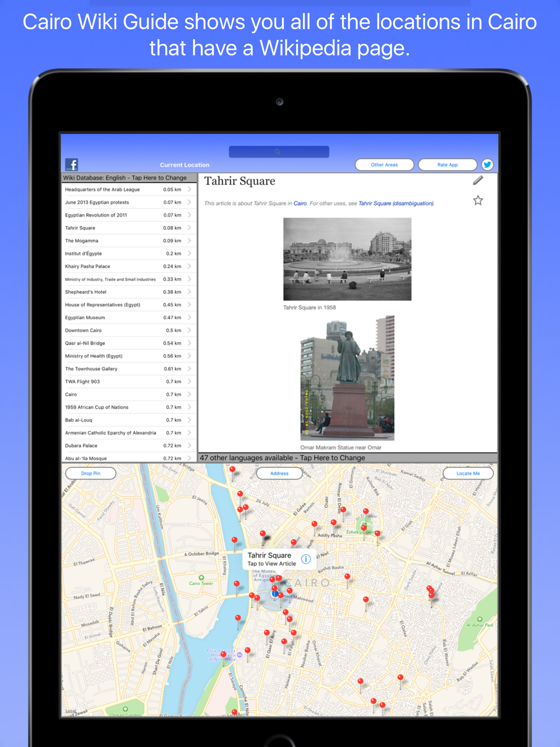560x747 pixels.
Task: Click the Address button
Action: point(279,473)
